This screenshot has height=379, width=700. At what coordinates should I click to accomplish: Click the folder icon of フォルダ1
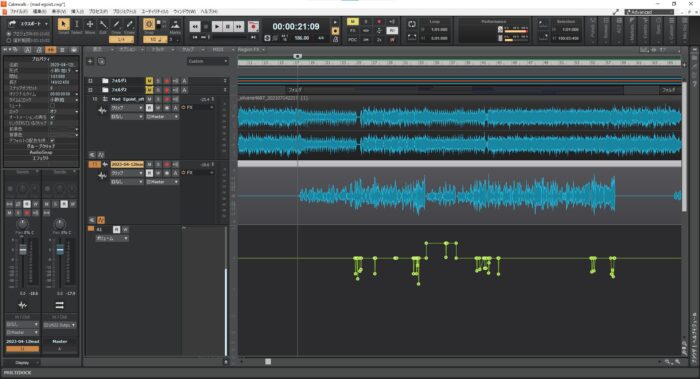click(105, 81)
